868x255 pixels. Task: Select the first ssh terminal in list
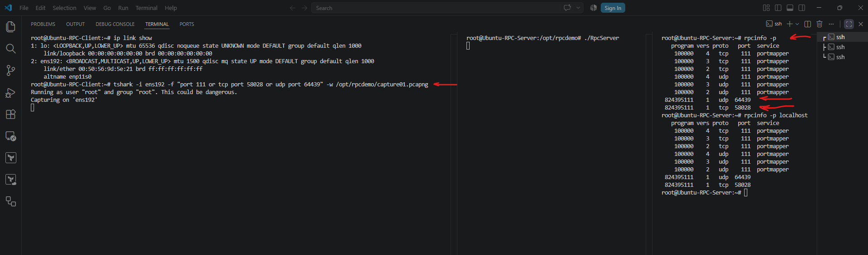(x=843, y=37)
